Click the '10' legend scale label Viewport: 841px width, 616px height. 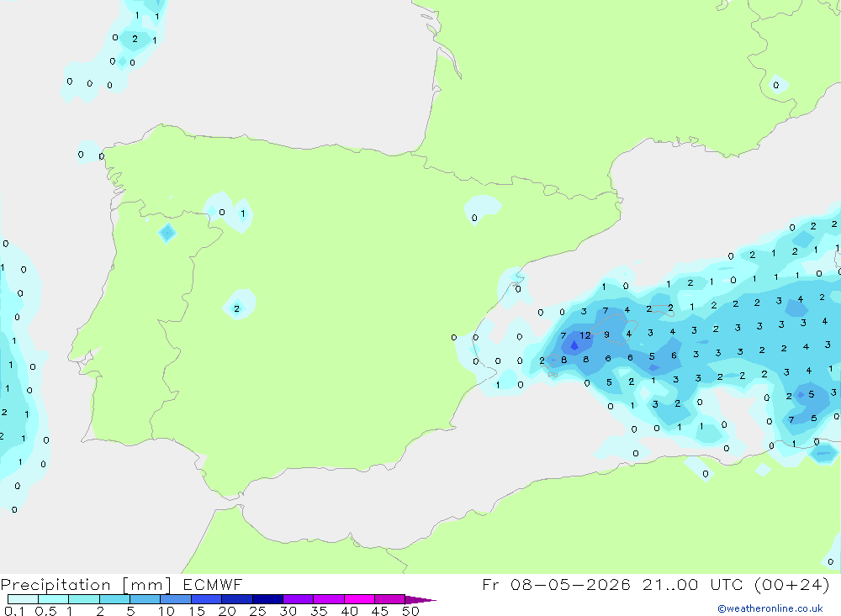click(167, 611)
